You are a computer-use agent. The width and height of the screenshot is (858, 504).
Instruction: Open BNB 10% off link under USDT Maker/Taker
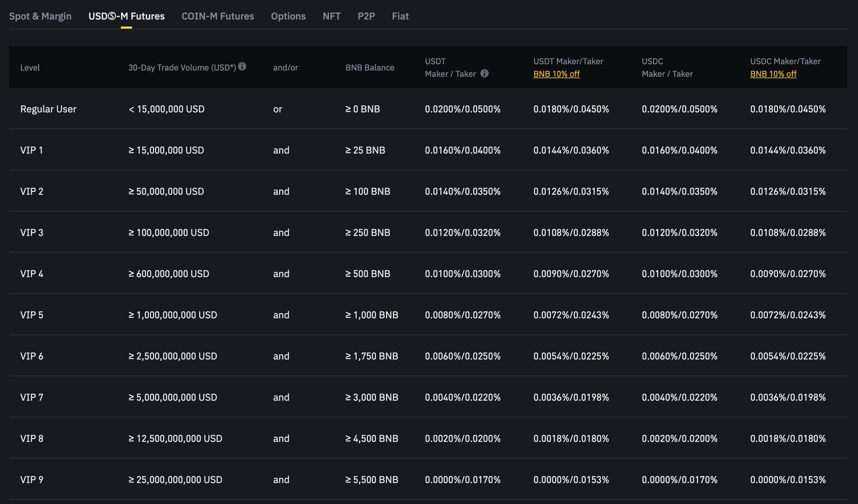pos(556,74)
